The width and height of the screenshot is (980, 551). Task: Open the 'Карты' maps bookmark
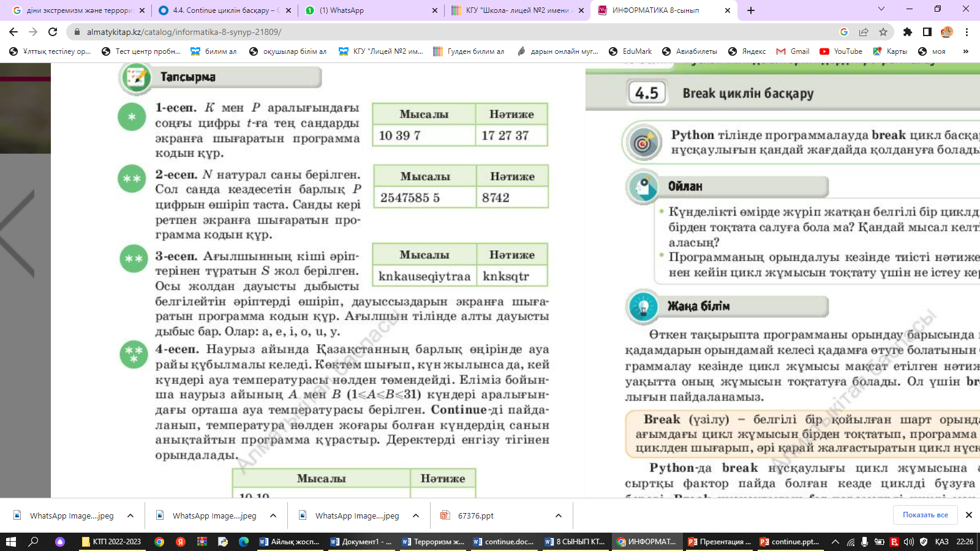click(890, 51)
